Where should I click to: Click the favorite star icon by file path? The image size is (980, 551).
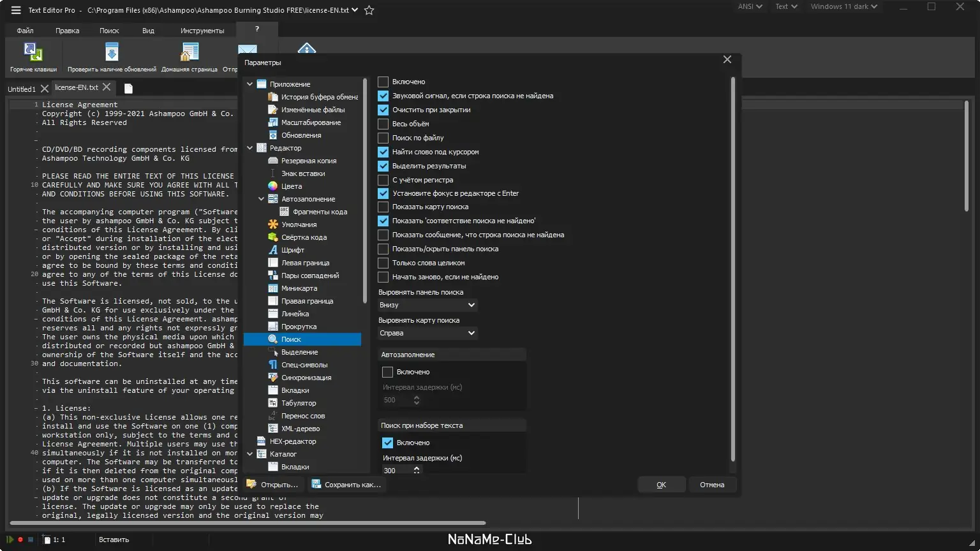pyautogui.click(x=369, y=10)
